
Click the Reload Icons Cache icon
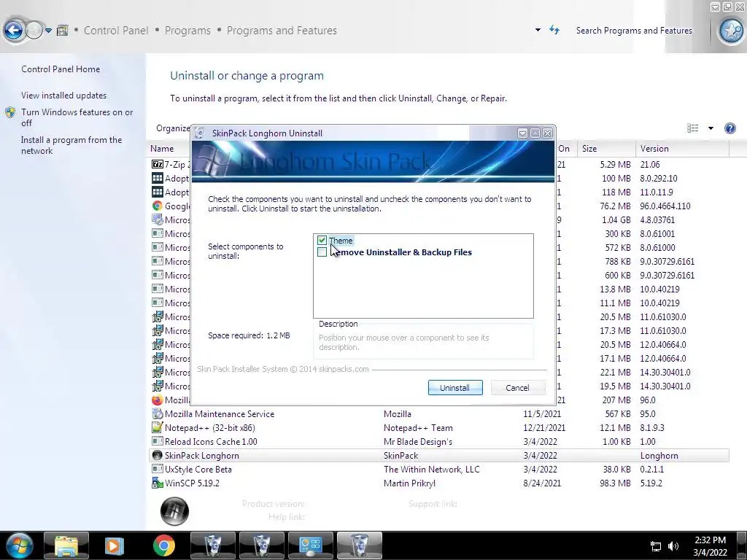point(158,441)
